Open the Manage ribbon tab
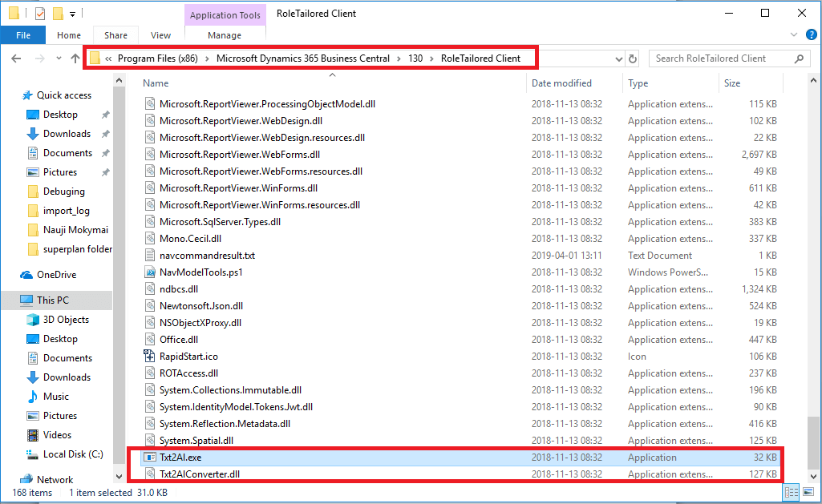822x504 pixels. (225, 35)
